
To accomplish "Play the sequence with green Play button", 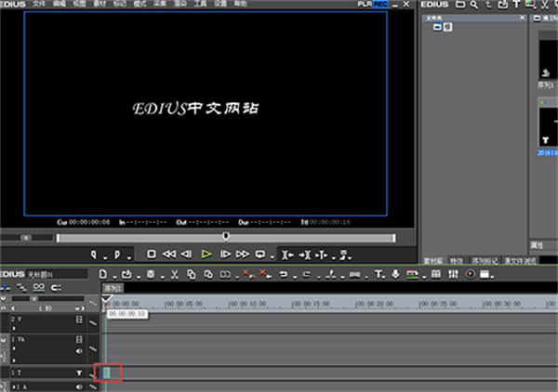I will [206, 255].
